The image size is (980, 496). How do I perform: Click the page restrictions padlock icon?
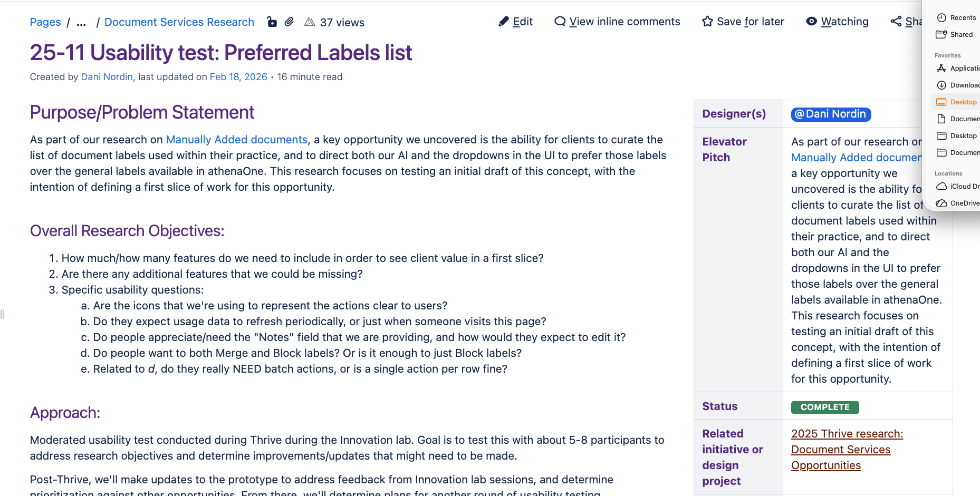click(272, 22)
